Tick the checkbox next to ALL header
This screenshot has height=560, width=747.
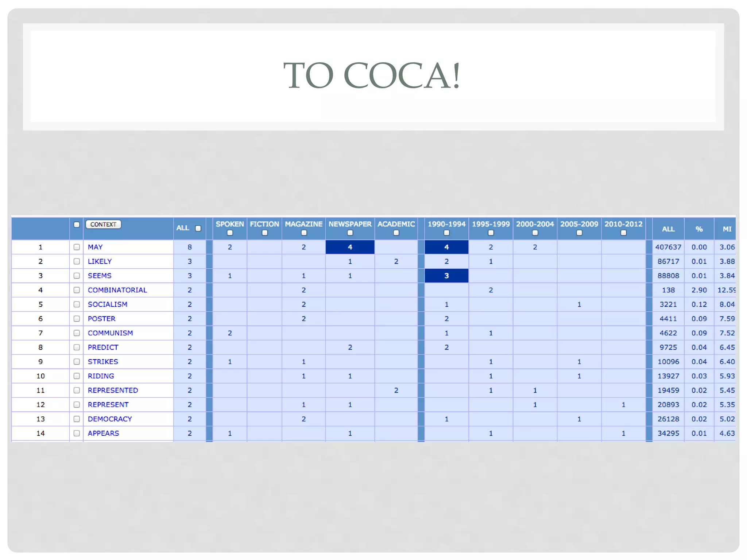[x=198, y=229]
